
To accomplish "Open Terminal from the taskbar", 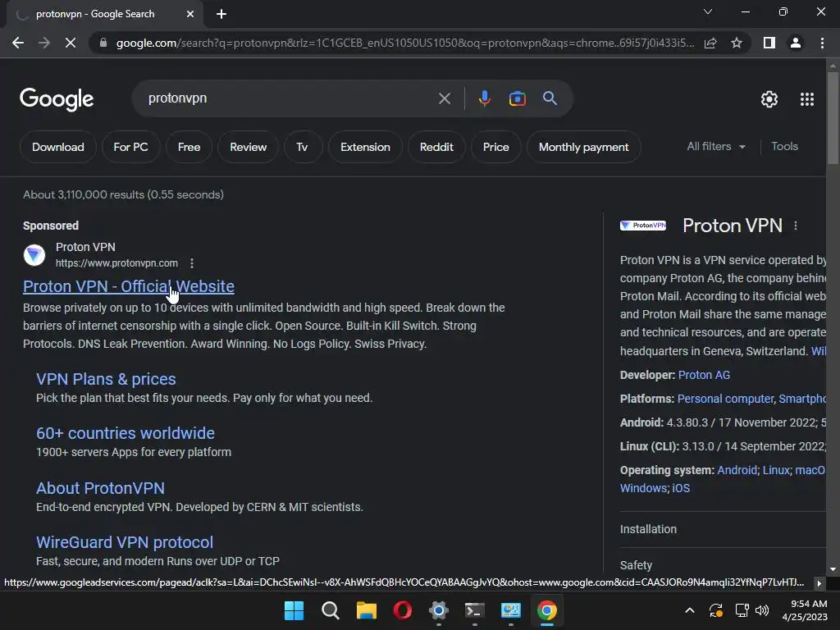I will [475, 610].
